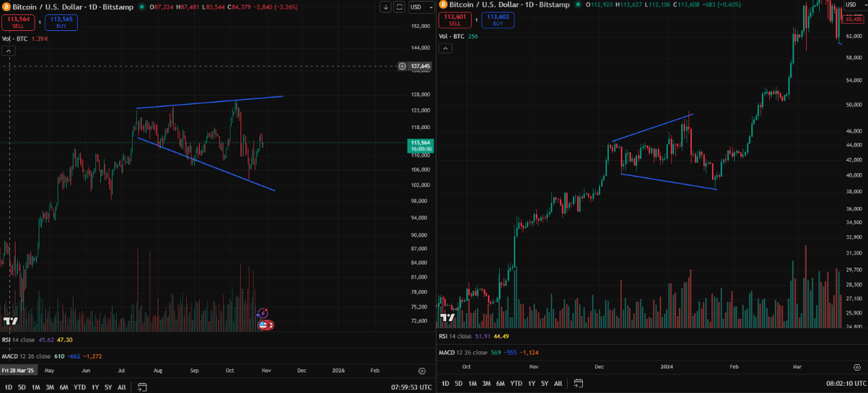The width and height of the screenshot is (868, 393).
Task: Select the 5D range on the right chart
Action: pyautogui.click(x=459, y=384)
